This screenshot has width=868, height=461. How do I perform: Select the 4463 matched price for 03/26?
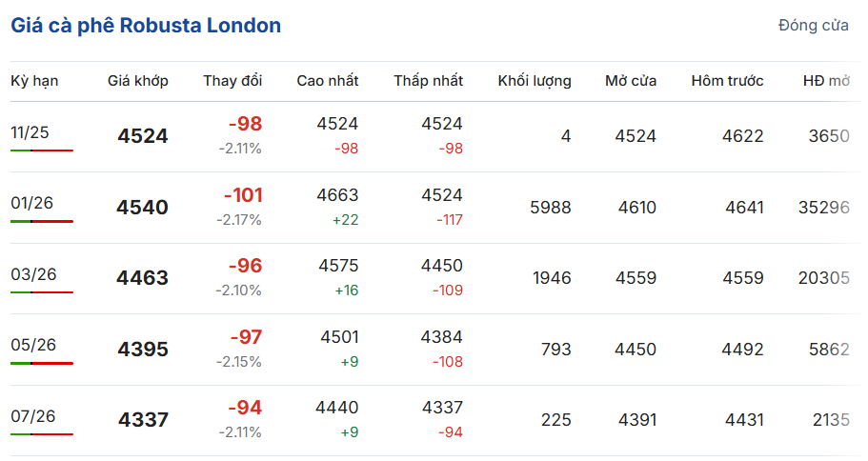point(143,278)
